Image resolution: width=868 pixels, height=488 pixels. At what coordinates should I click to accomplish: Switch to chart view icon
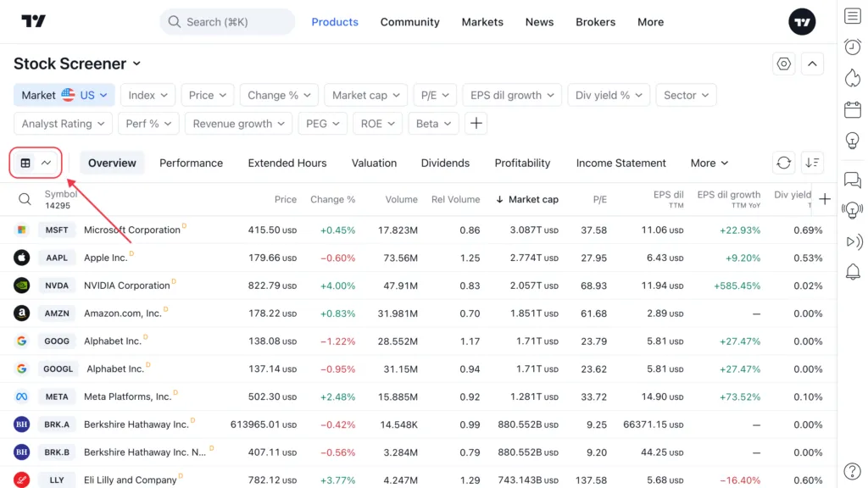tap(46, 163)
